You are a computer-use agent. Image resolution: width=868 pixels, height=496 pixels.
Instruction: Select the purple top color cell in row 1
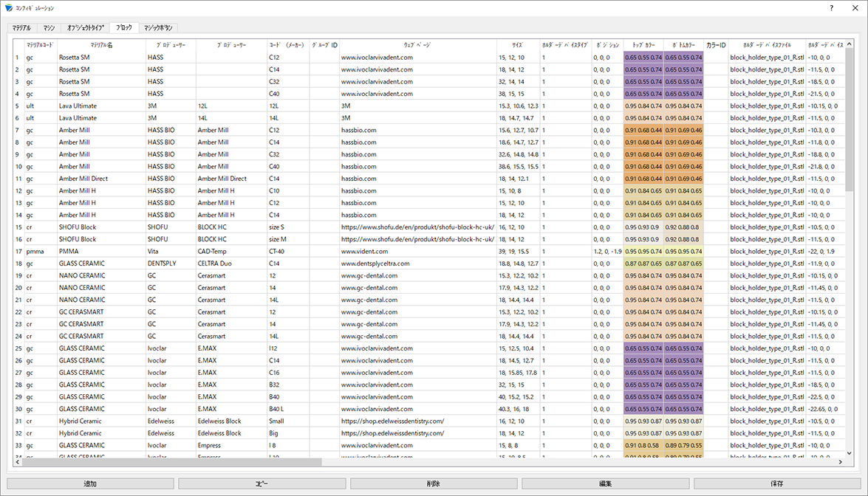click(643, 58)
